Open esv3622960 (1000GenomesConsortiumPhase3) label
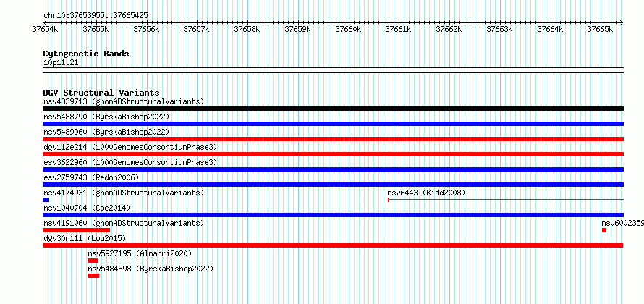Viewport: 644px width, 304px height. (130, 162)
